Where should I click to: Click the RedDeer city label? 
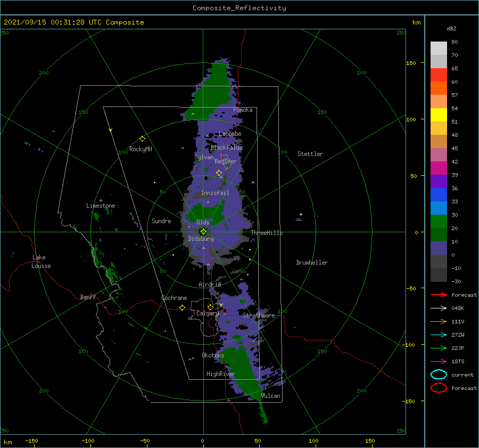pos(226,161)
